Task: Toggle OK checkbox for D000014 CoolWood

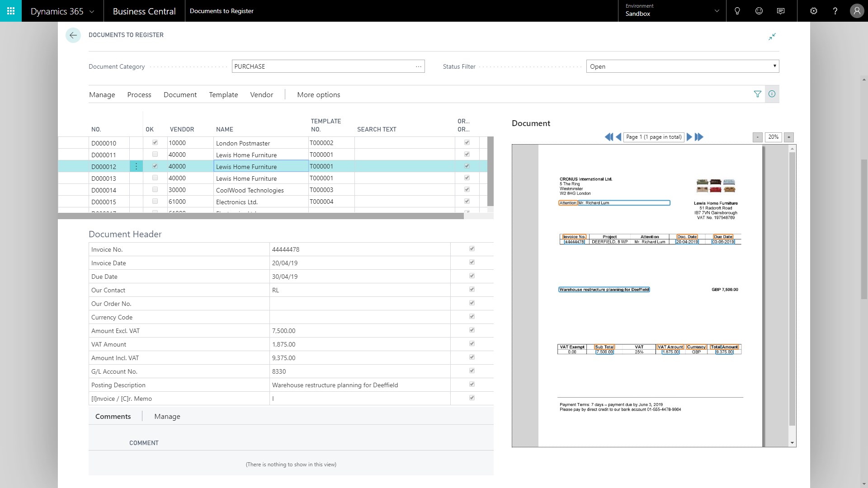Action: (155, 190)
